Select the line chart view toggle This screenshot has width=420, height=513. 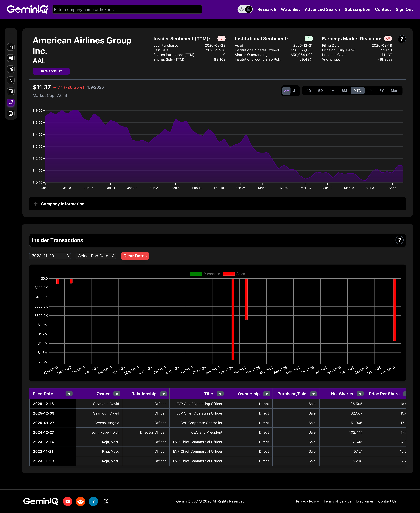(x=286, y=91)
